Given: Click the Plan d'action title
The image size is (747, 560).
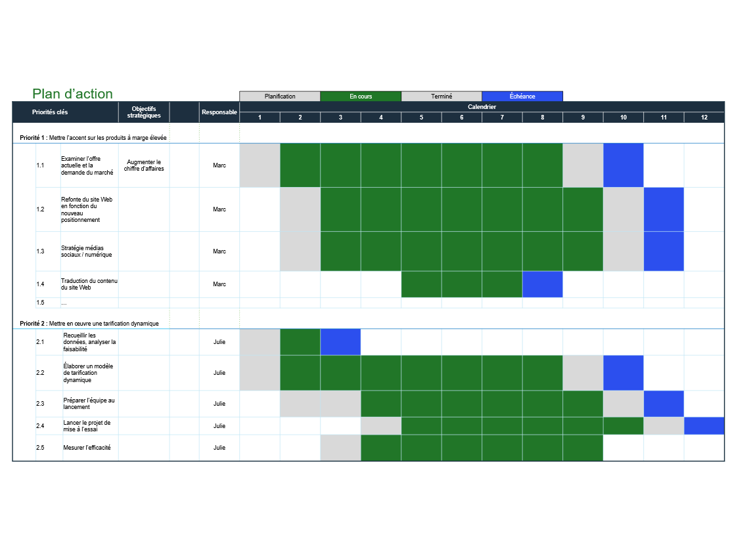Looking at the screenshot, I should (72, 94).
